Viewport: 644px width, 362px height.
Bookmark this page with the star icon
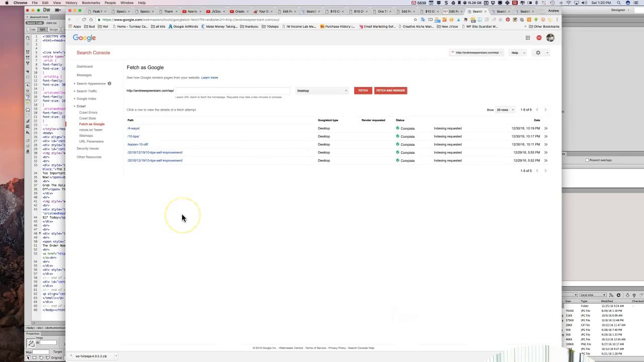(x=416, y=20)
